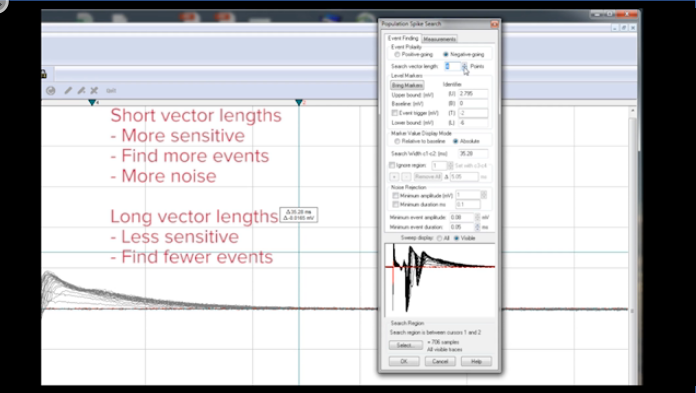Switch to the Measurements tab
Viewport: 696px width, 393px height.
(439, 39)
